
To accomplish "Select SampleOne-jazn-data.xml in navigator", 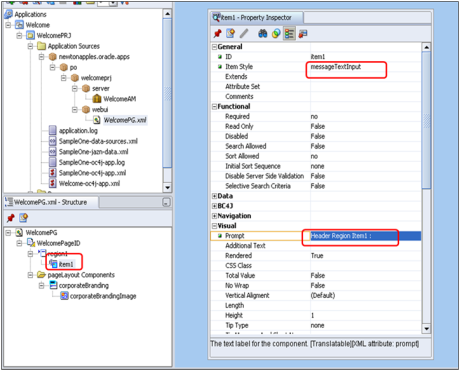I will [93, 152].
